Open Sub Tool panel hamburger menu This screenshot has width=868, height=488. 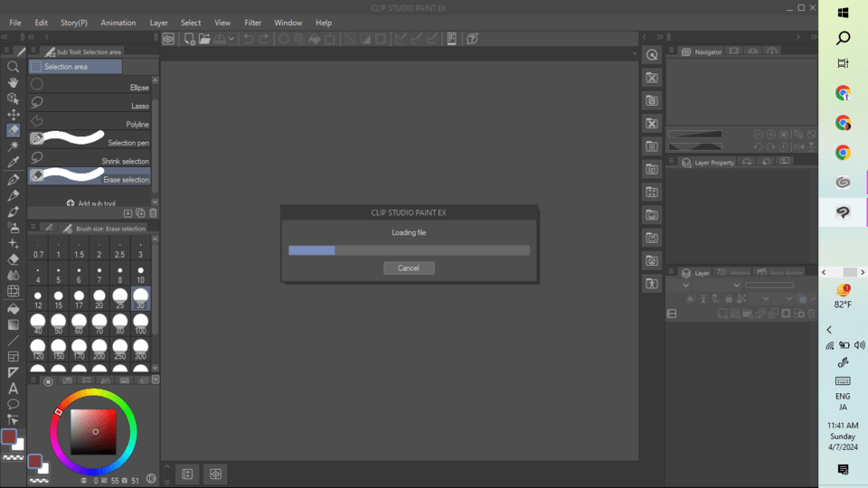[33, 51]
